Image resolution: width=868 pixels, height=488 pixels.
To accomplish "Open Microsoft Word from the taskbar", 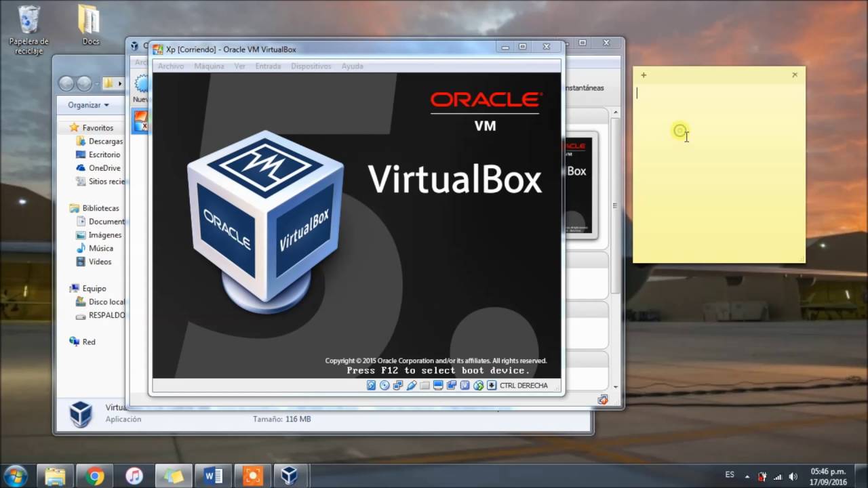I will click(213, 476).
